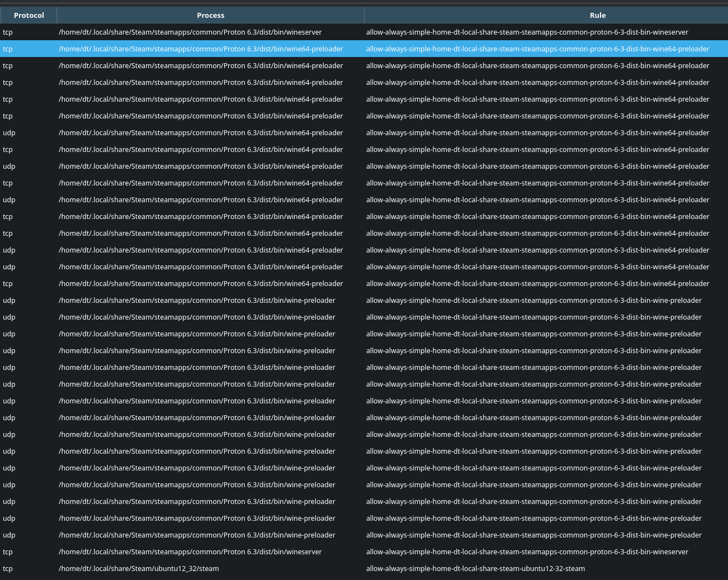
Task: Click the udp cell of the first wine-preloader row
Action: coord(9,300)
